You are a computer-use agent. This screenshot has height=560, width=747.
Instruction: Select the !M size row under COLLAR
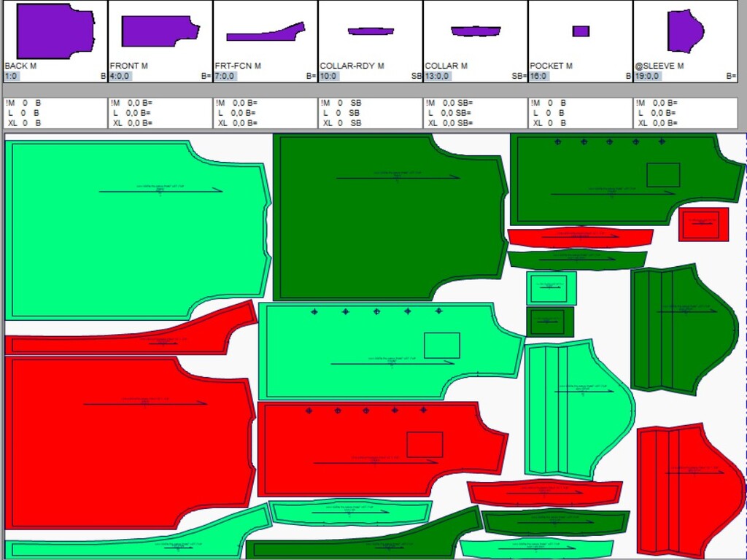coord(448,103)
